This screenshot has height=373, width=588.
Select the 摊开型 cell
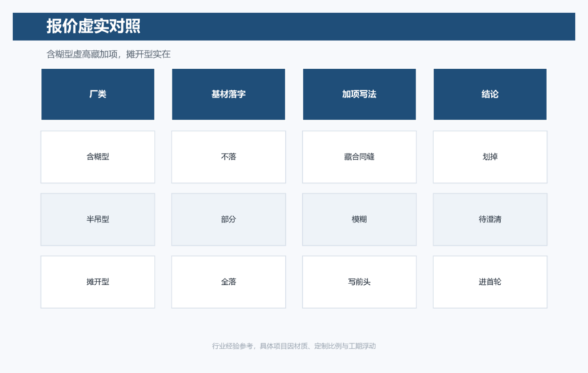coord(98,282)
